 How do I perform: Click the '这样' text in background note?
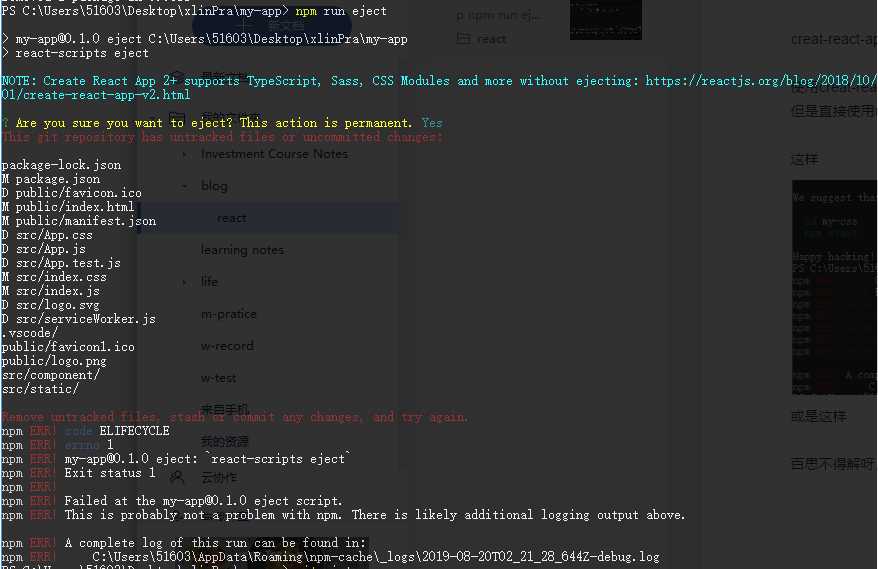pyautogui.click(x=805, y=160)
